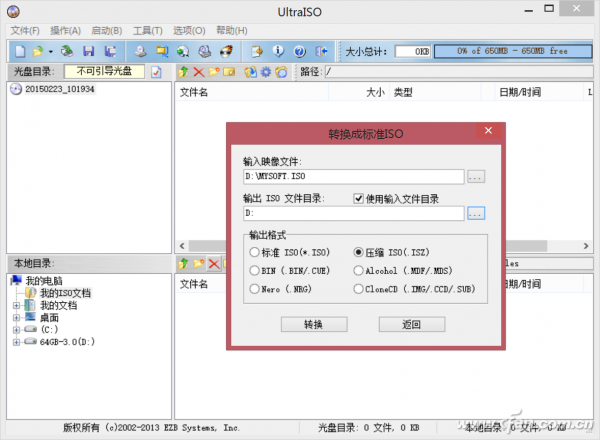Click the Make CD/DVD image icon
The width and height of the screenshot is (600, 440).
click(140, 51)
